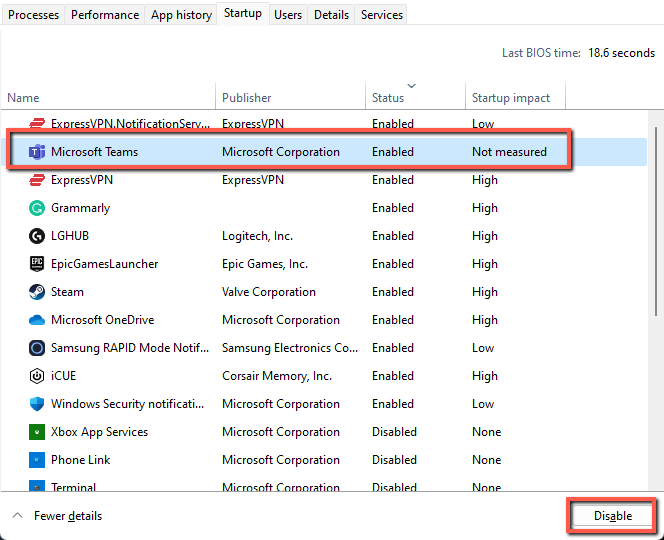Click the Logitech, Inc. publisher cell

click(x=257, y=236)
